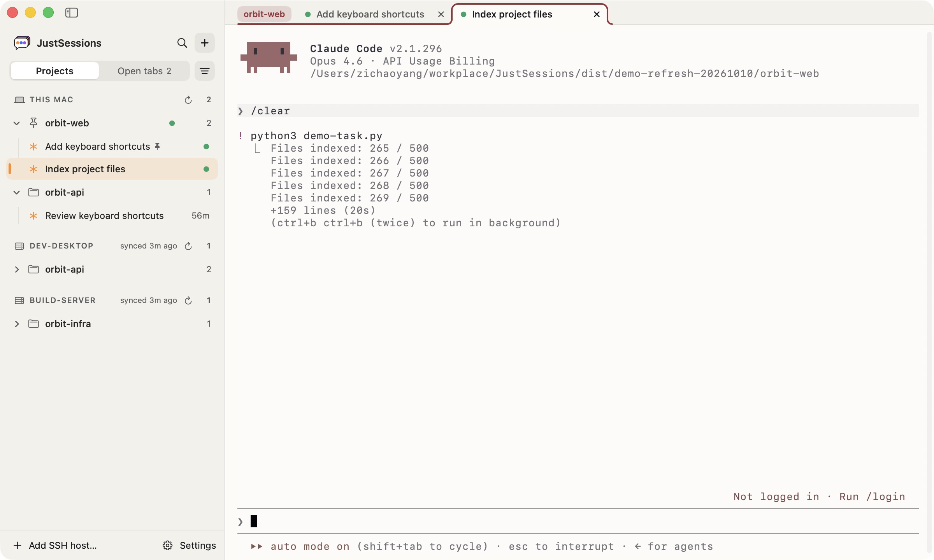The image size is (934, 560).
Task: Open Review keyboard shortcuts session
Action: coord(112,216)
